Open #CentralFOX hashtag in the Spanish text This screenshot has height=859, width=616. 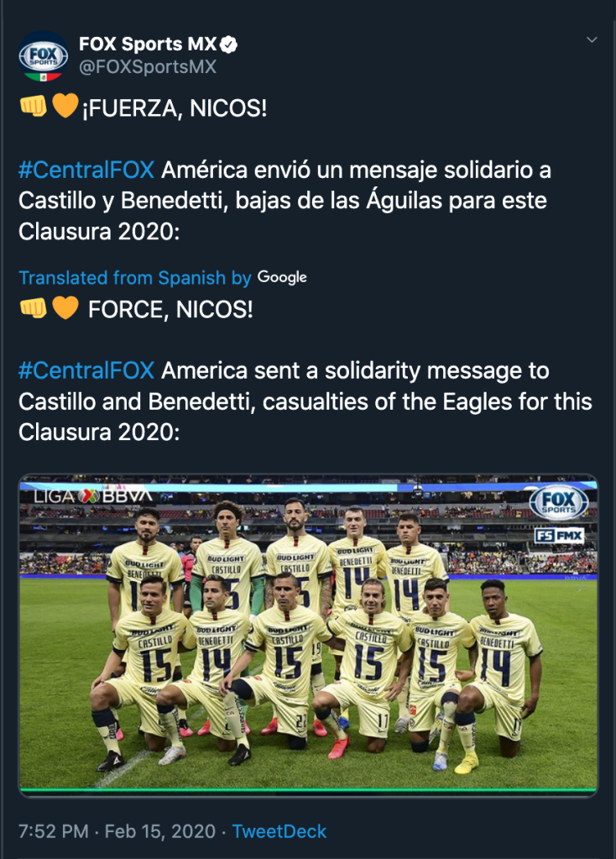(x=86, y=170)
